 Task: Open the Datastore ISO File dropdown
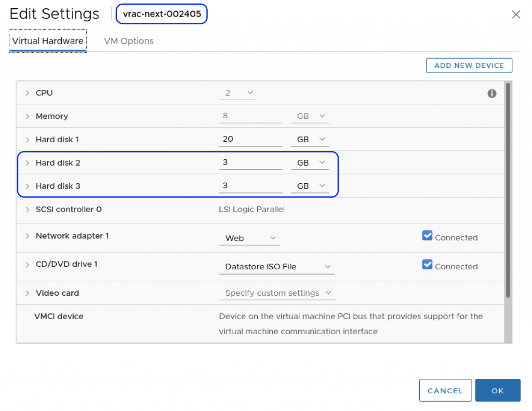(x=277, y=267)
